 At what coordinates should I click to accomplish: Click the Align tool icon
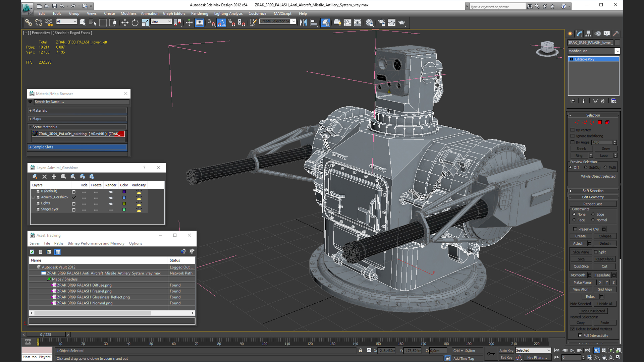tap(314, 22)
